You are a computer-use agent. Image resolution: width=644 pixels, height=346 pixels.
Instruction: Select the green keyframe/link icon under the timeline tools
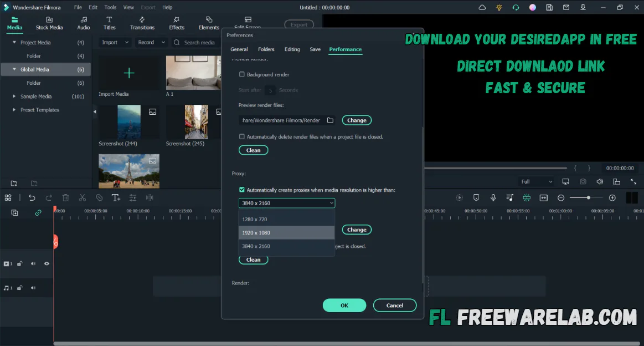click(38, 213)
